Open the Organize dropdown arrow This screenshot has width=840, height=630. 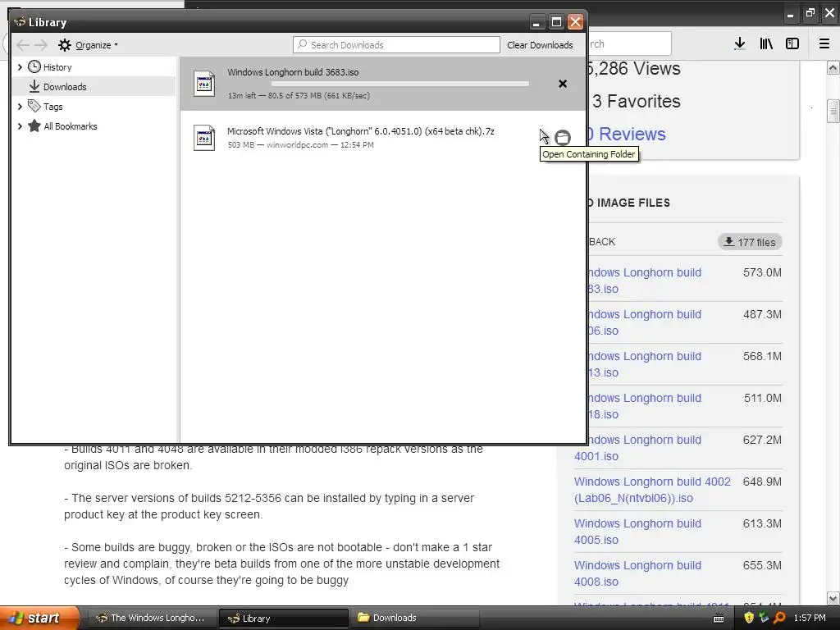click(116, 45)
